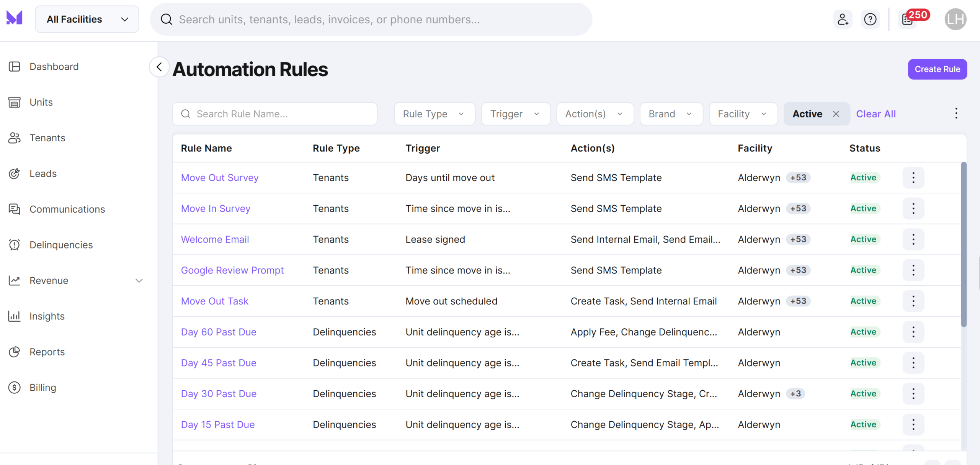Open the tasks icon with 250 badge

tap(908, 19)
